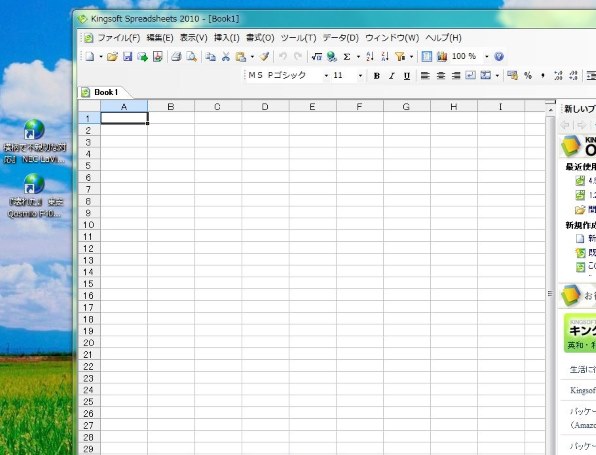Toggle Underline formatting
This screenshot has width=596, height=455.
click(407, 76)
